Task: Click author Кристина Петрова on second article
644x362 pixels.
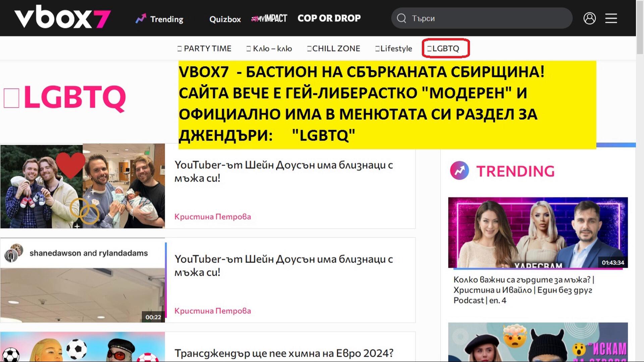Action: pos(212,311)
